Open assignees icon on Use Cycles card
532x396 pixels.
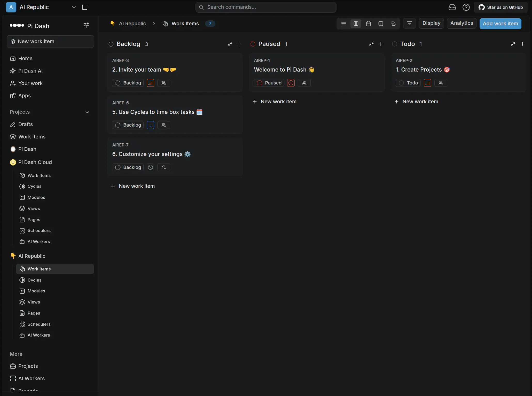[x=164, y=125]
